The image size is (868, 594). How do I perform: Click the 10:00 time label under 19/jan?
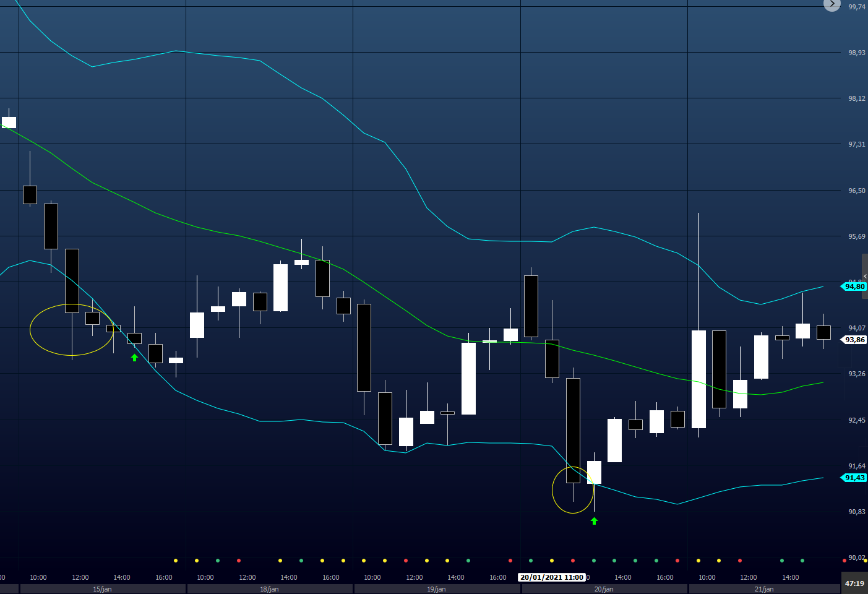click(372, 577)
